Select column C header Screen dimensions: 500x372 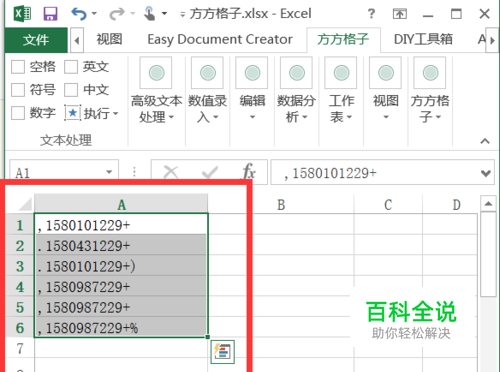388,204
